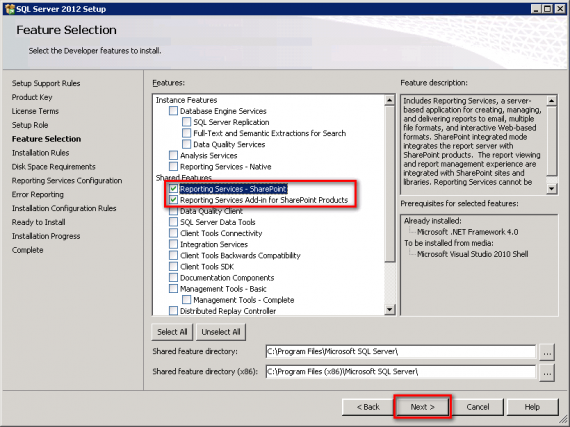Check the Client Tools Connectivity checkbox
The image size is (570, 427).
click(173, 233)
